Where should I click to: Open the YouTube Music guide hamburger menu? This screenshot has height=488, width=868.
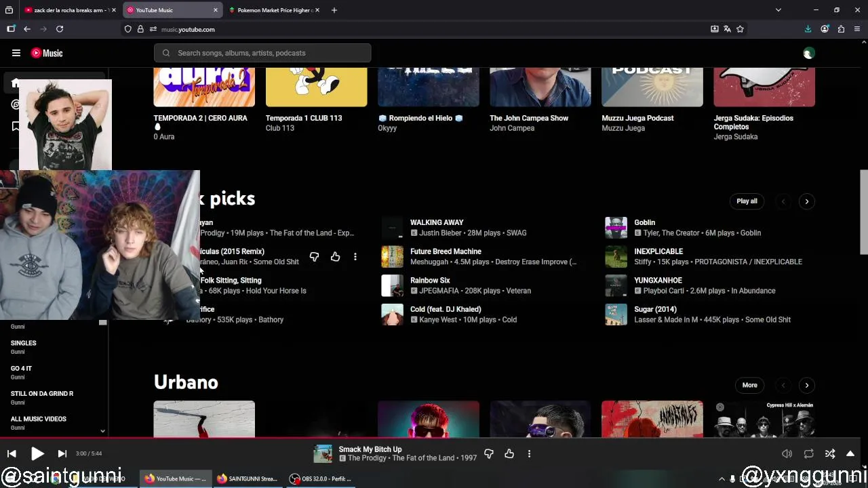tap(16, 53)
